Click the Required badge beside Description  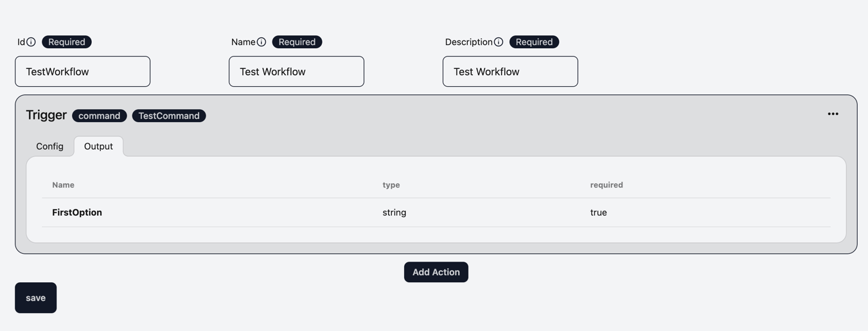(534, 42)
